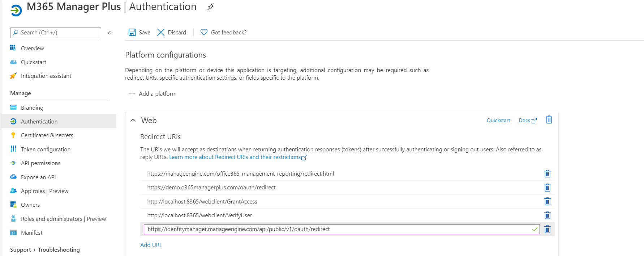
Task: Open Certificates & secrets menu item
Action: (x=47, y=135)
